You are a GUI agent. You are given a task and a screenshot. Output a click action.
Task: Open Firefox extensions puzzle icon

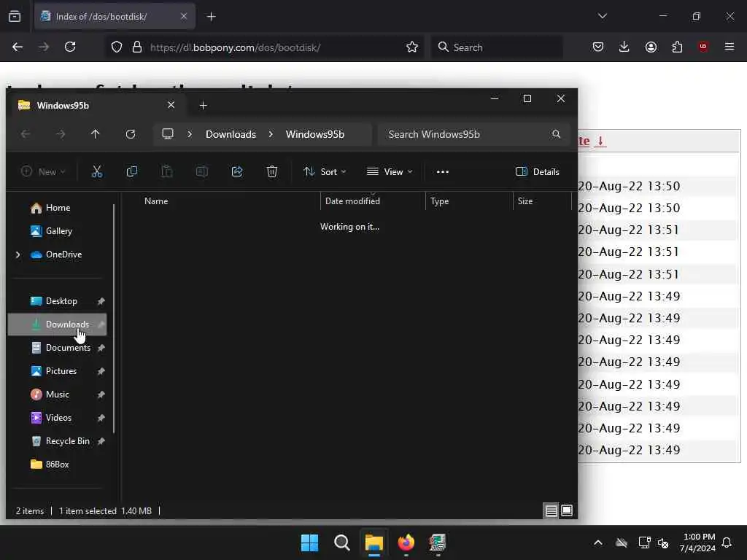point(677,47)
